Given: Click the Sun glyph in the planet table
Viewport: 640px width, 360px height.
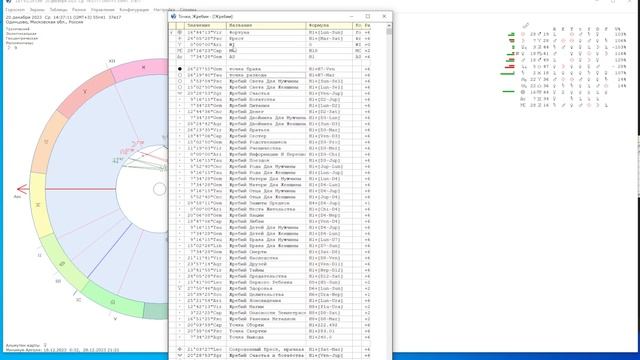Looking at the screenshot, I should pos(523,34).
